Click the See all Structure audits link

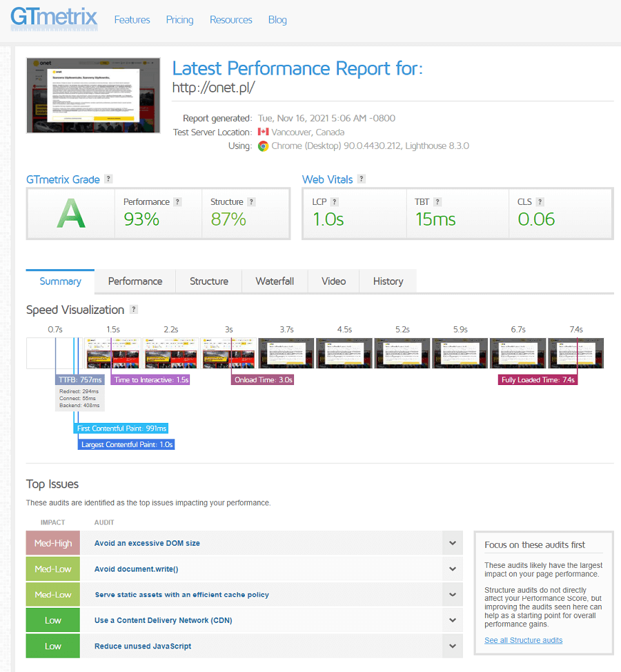click(523, 640)
